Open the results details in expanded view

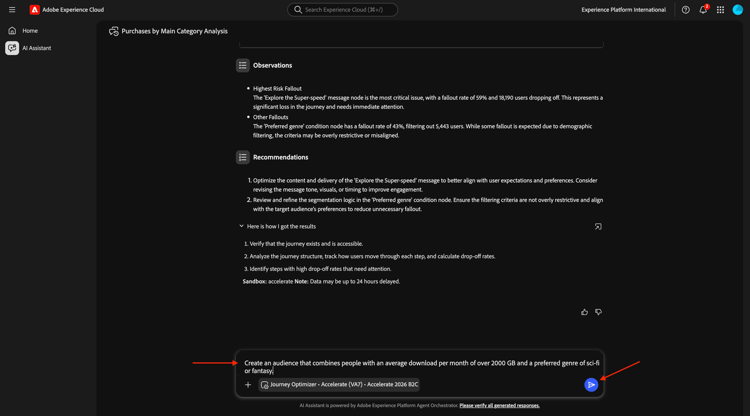tap(598, 227)
